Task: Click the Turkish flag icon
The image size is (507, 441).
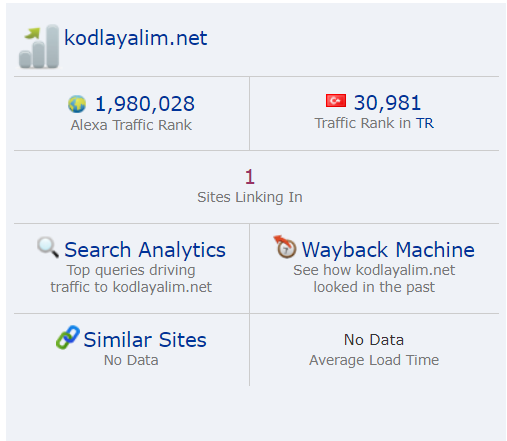Action: point(336,101)
